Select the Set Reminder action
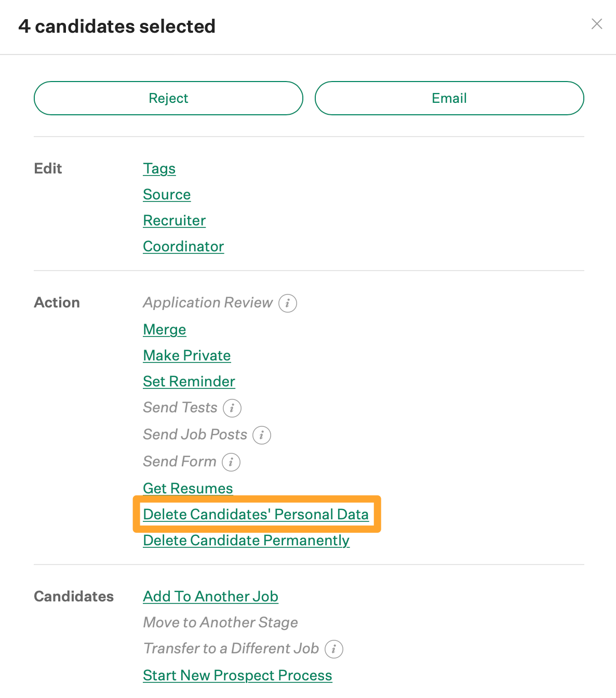Viewport: 616px width, 698px height. 189,382
